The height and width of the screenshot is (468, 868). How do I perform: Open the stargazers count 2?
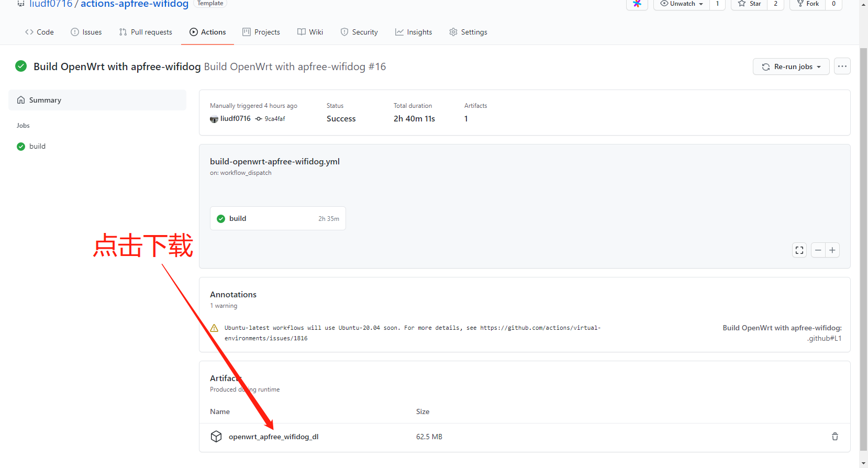775,4
